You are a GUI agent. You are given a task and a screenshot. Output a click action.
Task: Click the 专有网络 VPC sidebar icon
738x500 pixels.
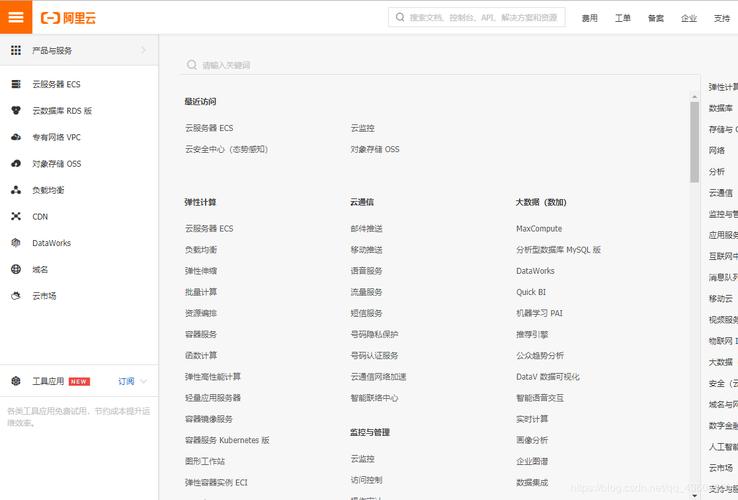coord(16,137)
